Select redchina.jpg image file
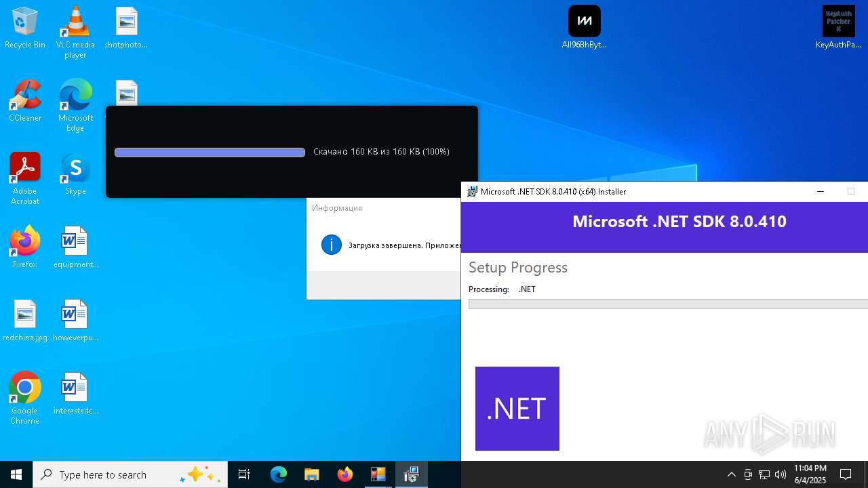The width and height of the screenshot is (868, 488). (x=25, y=321)
